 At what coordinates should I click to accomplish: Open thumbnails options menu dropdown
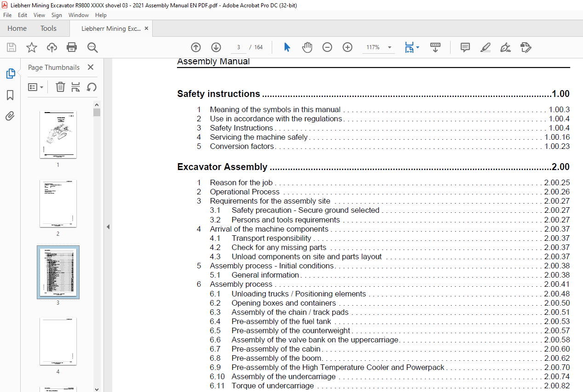(35, 87)
